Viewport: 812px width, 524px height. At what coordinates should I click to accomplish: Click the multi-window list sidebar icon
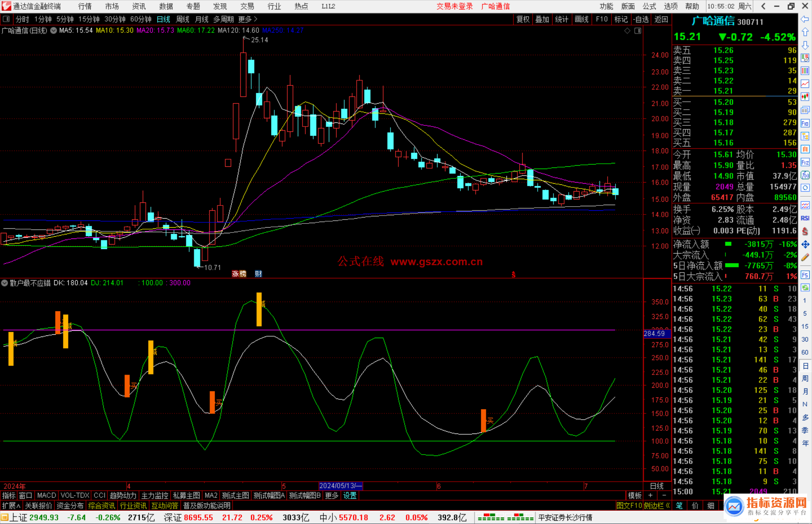tap(805, 110)
